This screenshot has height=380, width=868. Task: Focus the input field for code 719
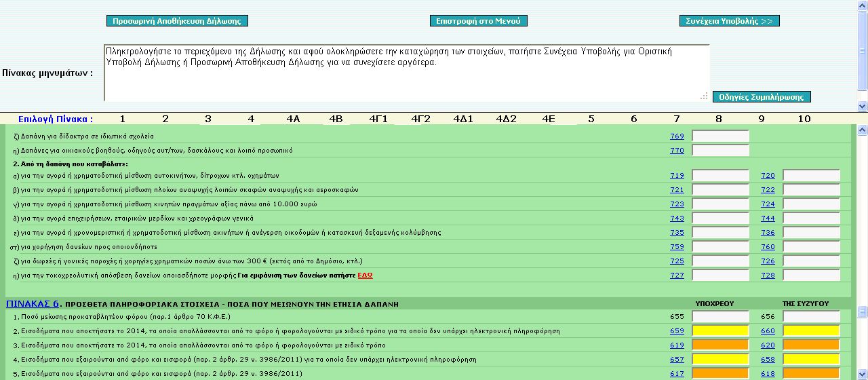(x=720, y=176)
